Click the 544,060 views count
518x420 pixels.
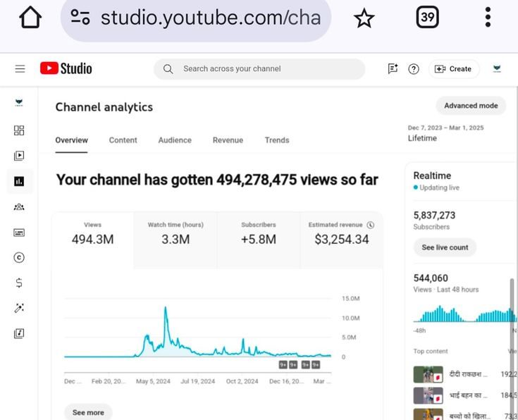pos(431,278)
